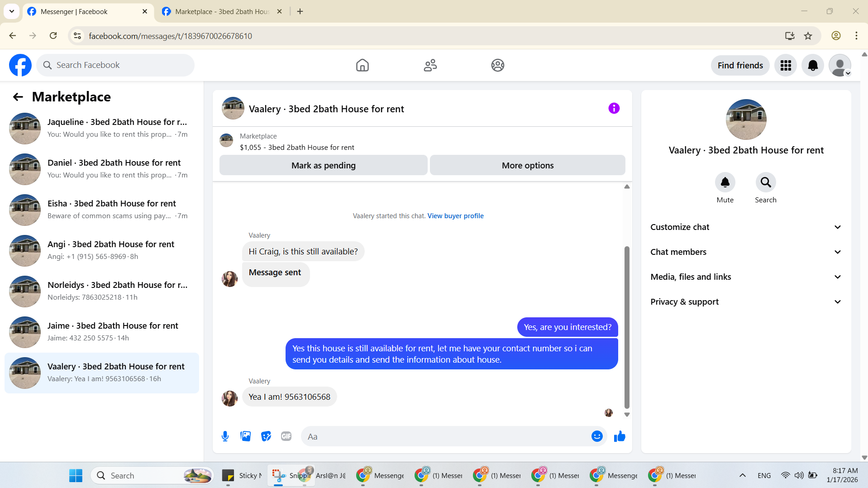
Task: Click the Search Facebook field
Action: coord(115,65)
